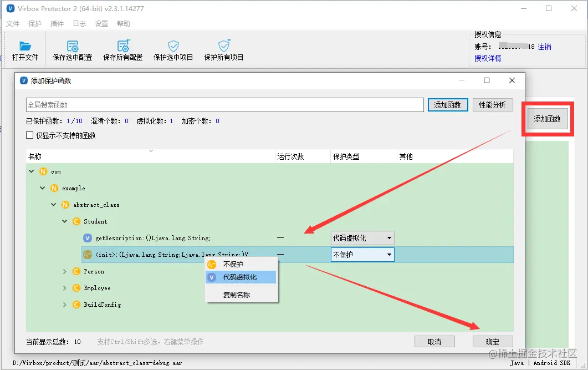Click the namespace icon beside abstract_class
This screenshot has height=370, width=588.
tap(65, 205)
